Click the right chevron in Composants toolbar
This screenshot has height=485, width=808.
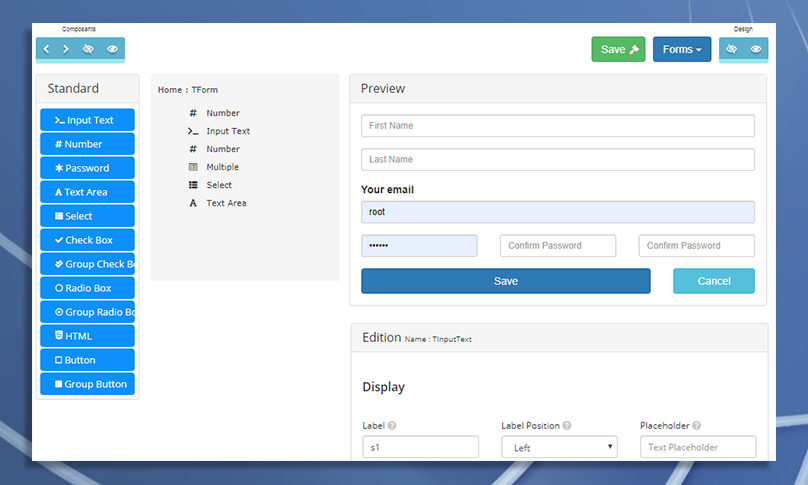coord(66,49)
